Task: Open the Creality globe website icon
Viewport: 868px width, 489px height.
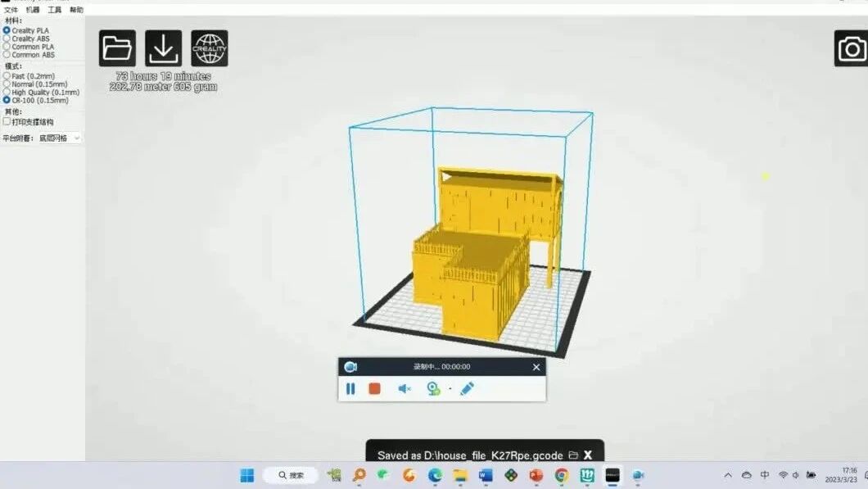Action: pyautogui.click(x=210, y=48)
